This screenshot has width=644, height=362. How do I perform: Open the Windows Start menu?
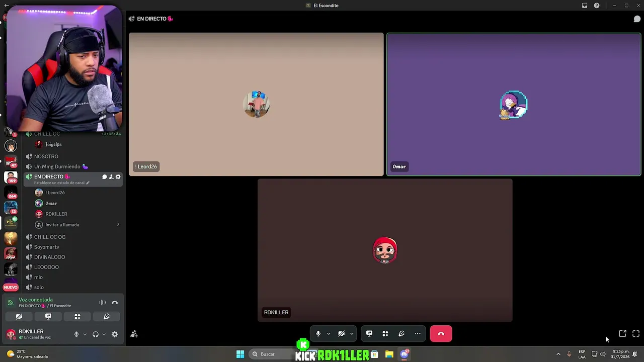(x=240, y=354)
